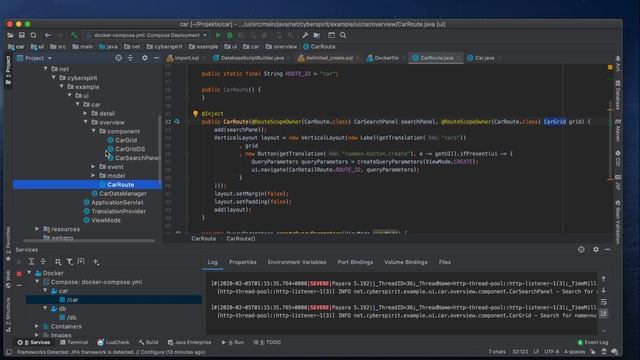
Task: Click UTF-8 encoding in status bar
Action: pyautogui.click(x=551, y=351)
